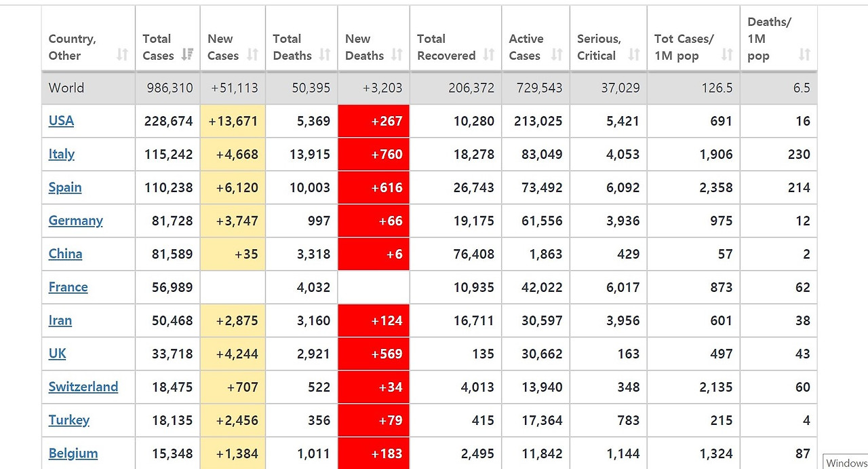Open the France country link

pos(68,287)
